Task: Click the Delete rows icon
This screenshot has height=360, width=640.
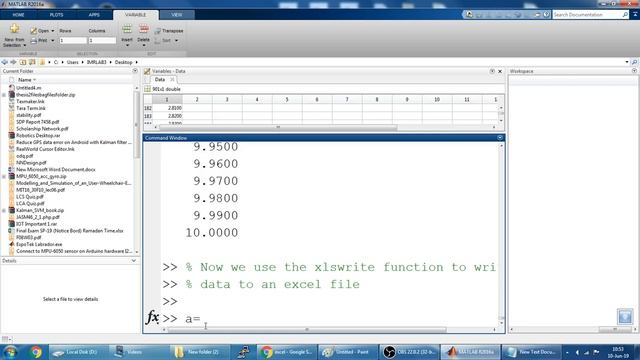Action: [144, 29]
